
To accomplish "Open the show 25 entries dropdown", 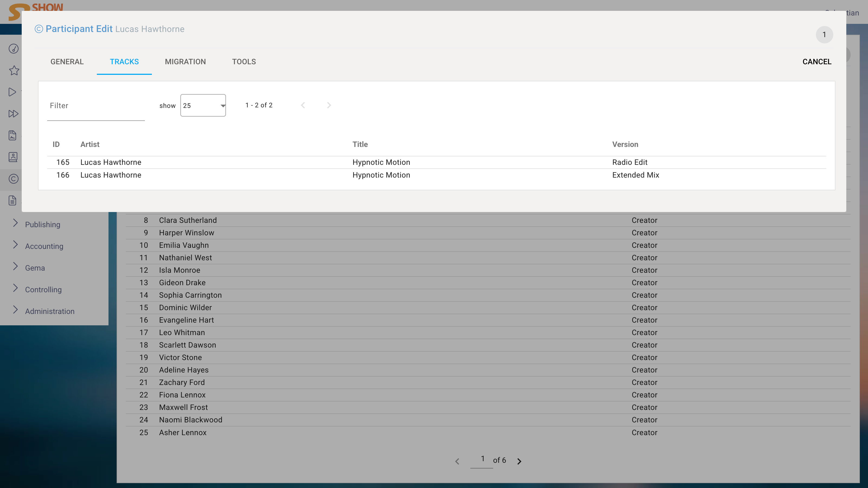I will tap(203, 105).
